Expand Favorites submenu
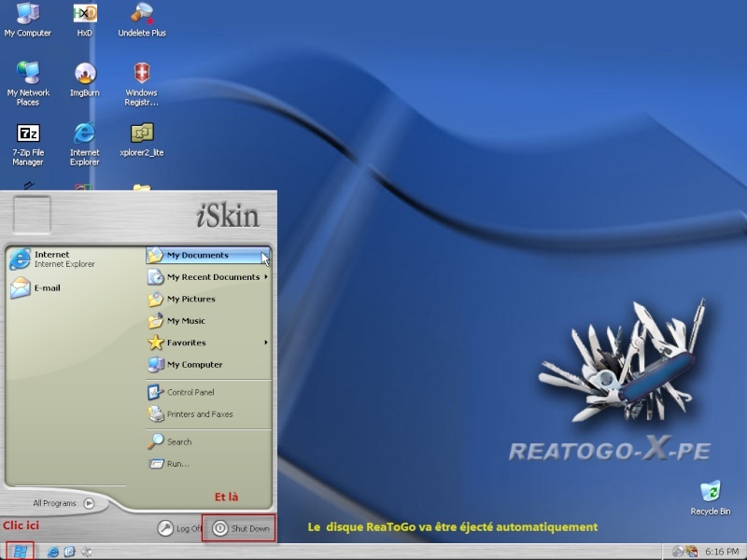 click(x=208, y=343)
